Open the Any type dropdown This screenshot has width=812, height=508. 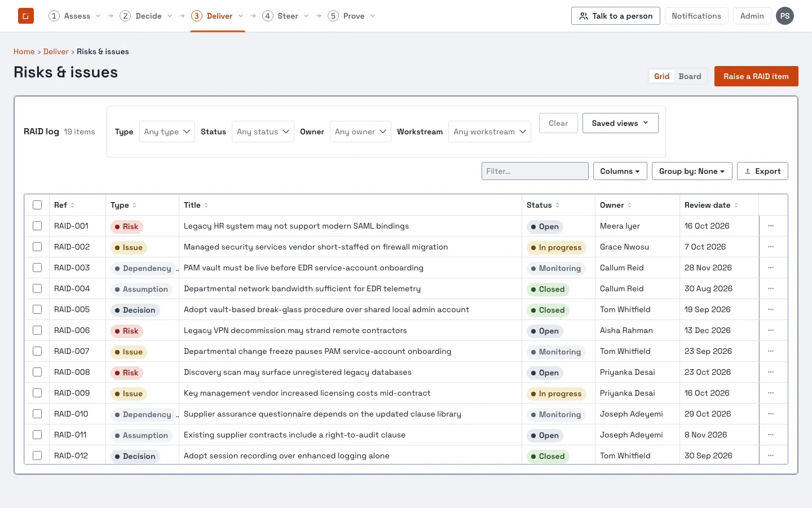tap(167, 132)
